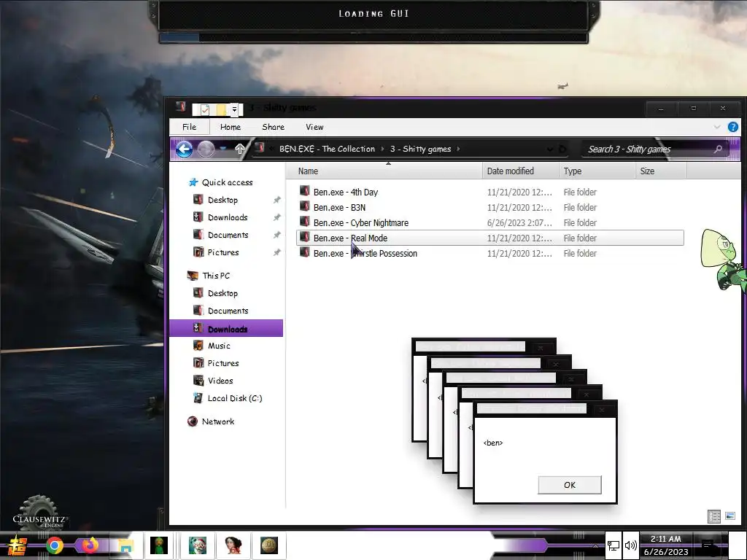Select Network in navigation pane
The image size is (747, 560).
pyautogui.click(x=217, y=421)
